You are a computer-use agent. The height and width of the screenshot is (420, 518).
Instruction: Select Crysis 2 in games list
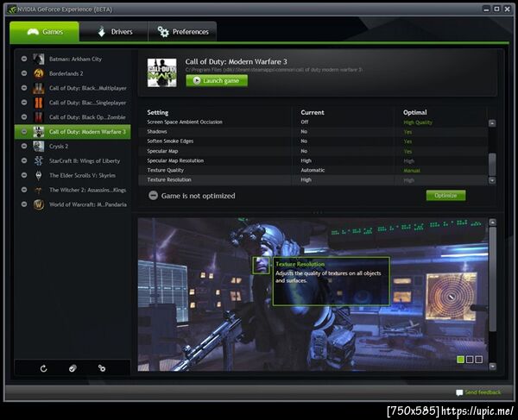point(73,146)
